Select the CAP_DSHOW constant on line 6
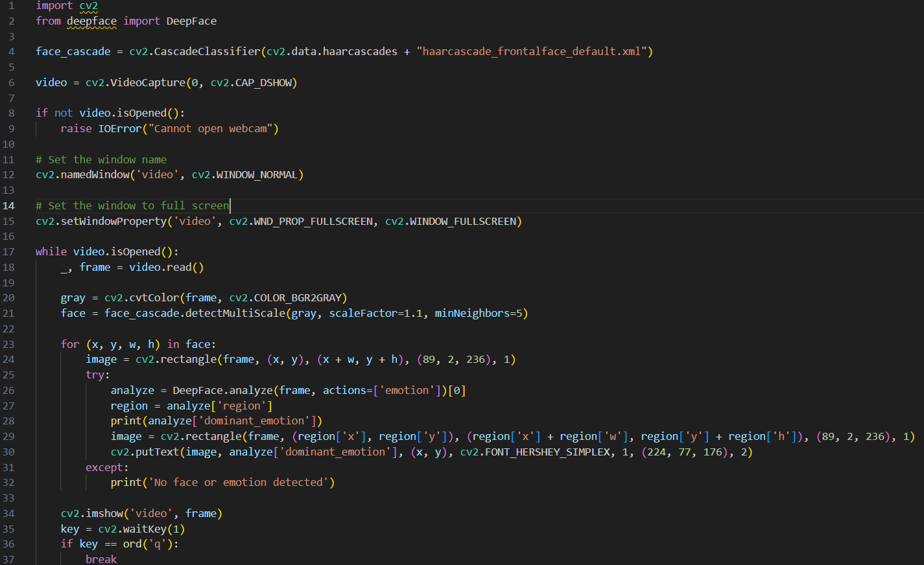924x565 pixels. 263,82
